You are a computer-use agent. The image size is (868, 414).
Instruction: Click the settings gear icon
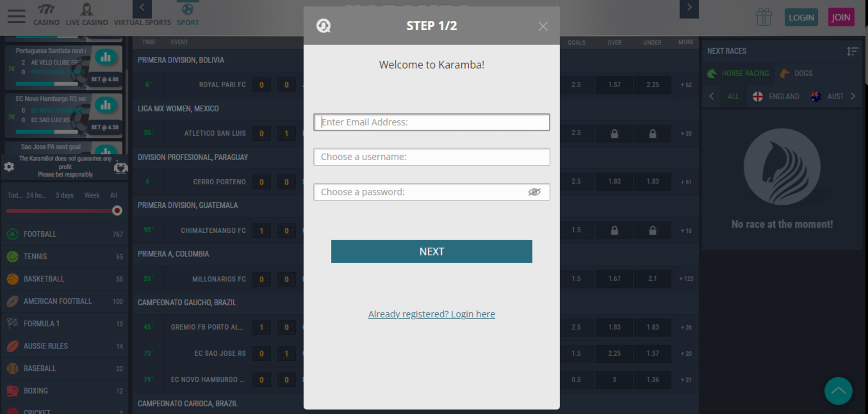click(x=9, y=166)
